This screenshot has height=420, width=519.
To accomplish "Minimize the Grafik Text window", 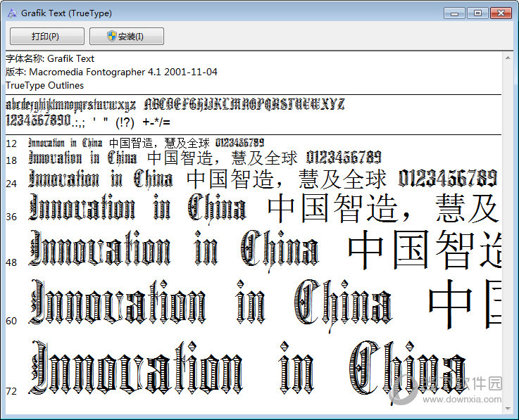I will (455, 13).
